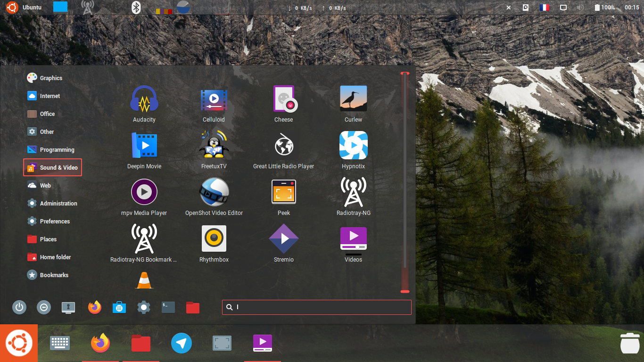Viewport: 644px width, 362px height.
Task: Open the Files folder in the dock
Action: (x=141, y=343)
